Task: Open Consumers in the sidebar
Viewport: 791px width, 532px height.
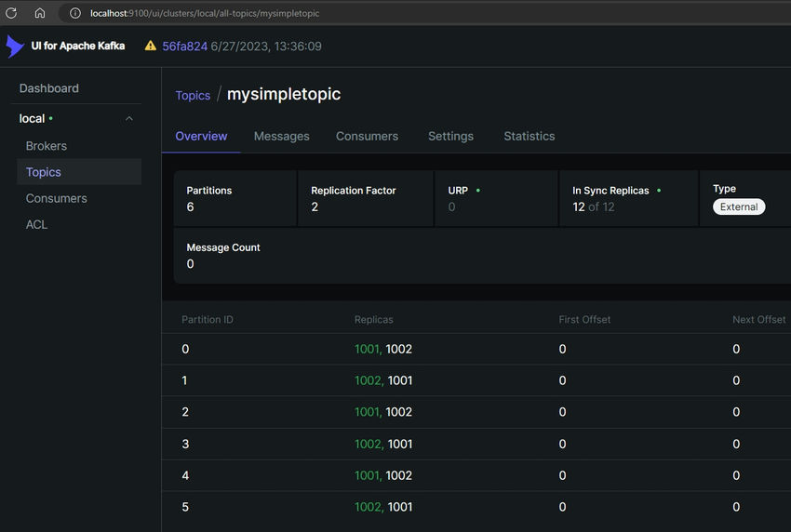Action: 57,198
